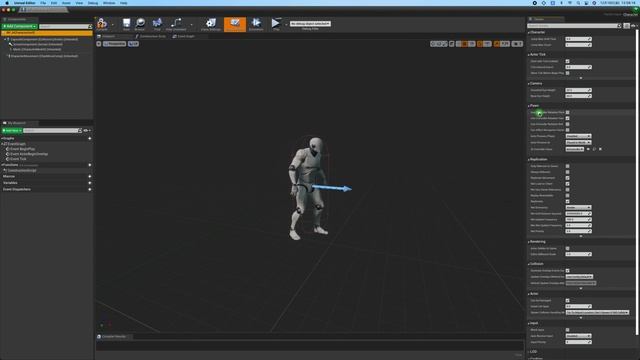Click the green Add New button
This screenshot has width=640, height=360.
11,131
